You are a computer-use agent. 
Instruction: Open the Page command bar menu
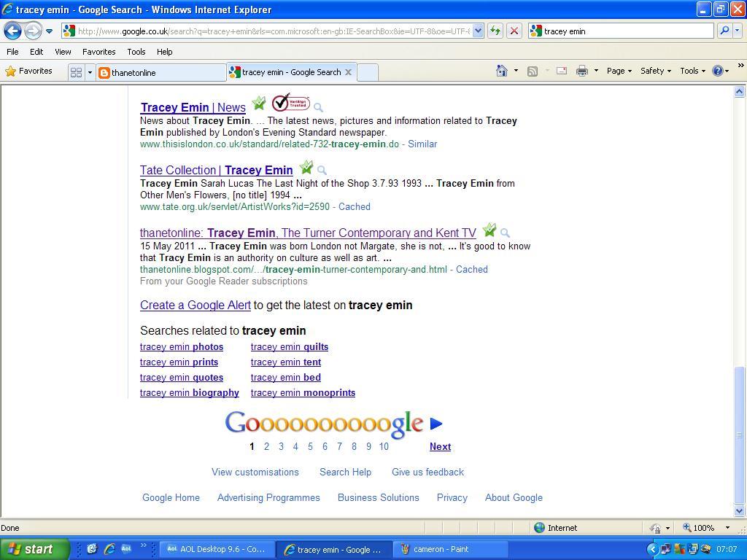tap(619, 71)
